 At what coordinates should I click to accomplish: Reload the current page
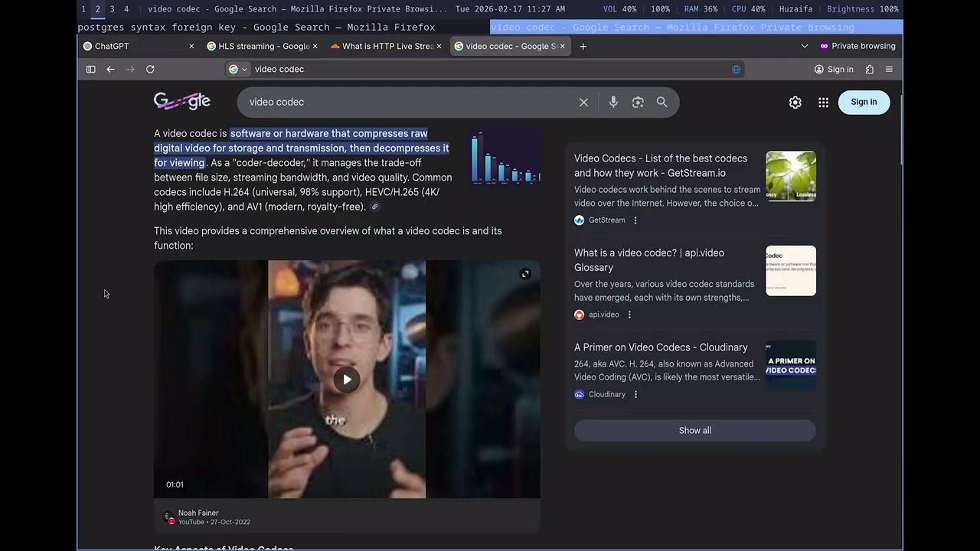[x=150, y=69]
